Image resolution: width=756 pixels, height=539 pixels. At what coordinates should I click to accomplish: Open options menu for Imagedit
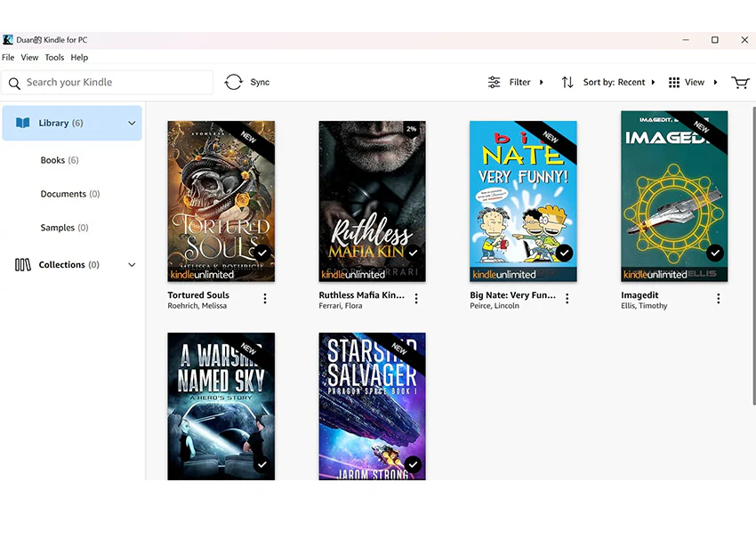[x=719, y=299]
